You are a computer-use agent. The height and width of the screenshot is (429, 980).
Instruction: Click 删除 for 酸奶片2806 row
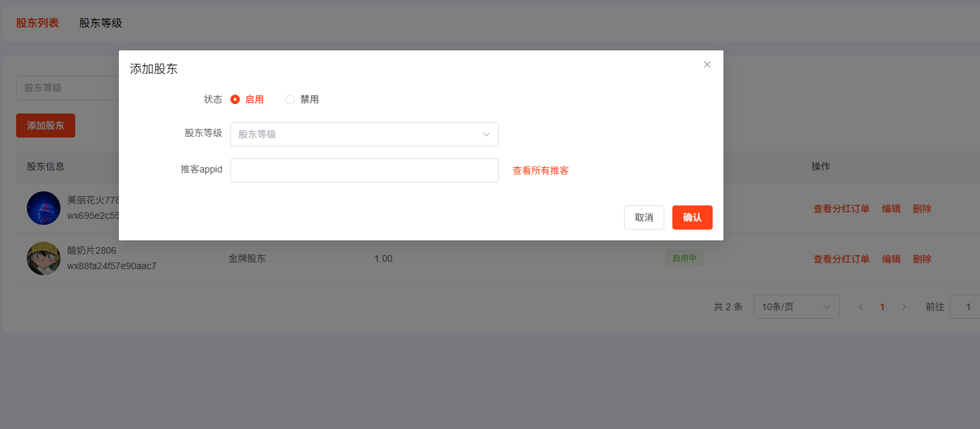click(922, 259)
